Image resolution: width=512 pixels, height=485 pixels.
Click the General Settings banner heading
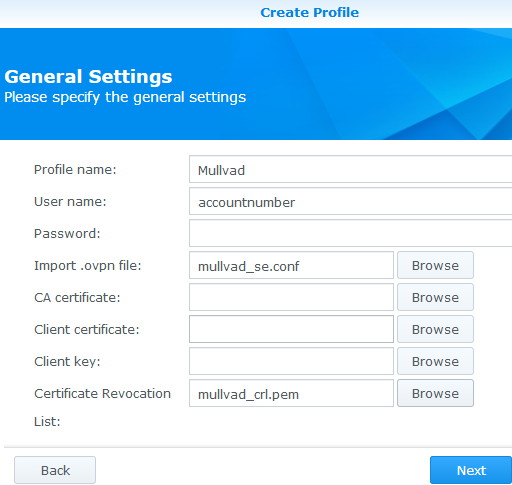point(88,76)
